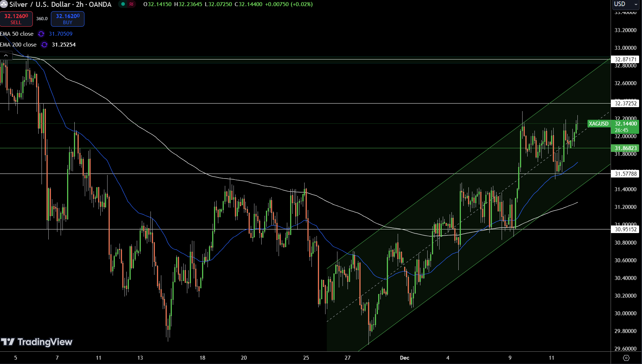Viewport: 642px width, 364px height.
Task: Select the EMA 200 close indicator label
Action: click(x=18, y=45)
